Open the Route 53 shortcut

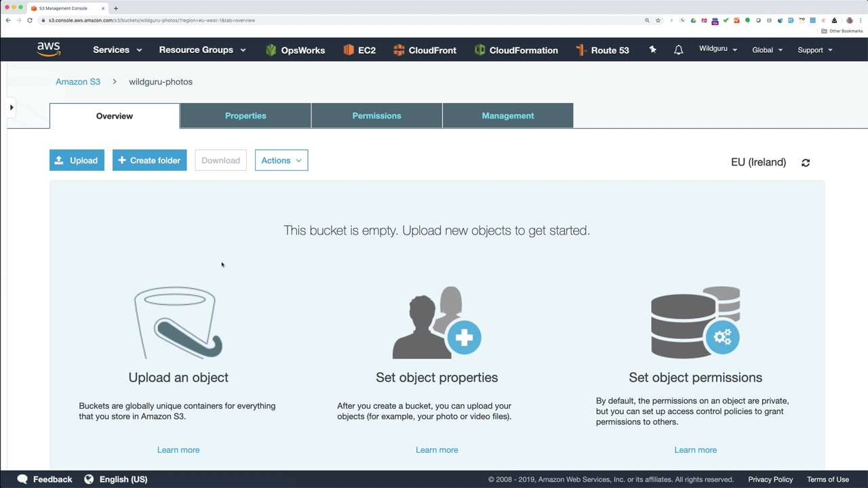pyautogui.click(x=602, y=50)
